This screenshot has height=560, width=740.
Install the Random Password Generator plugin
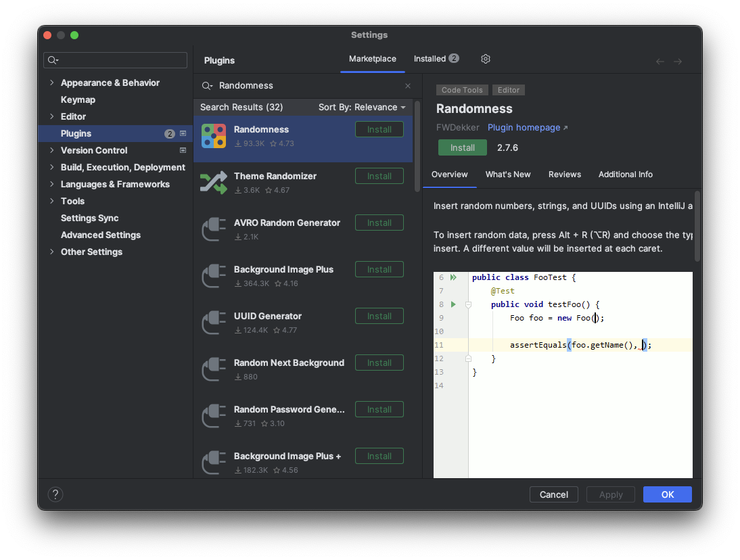point(379,410)
